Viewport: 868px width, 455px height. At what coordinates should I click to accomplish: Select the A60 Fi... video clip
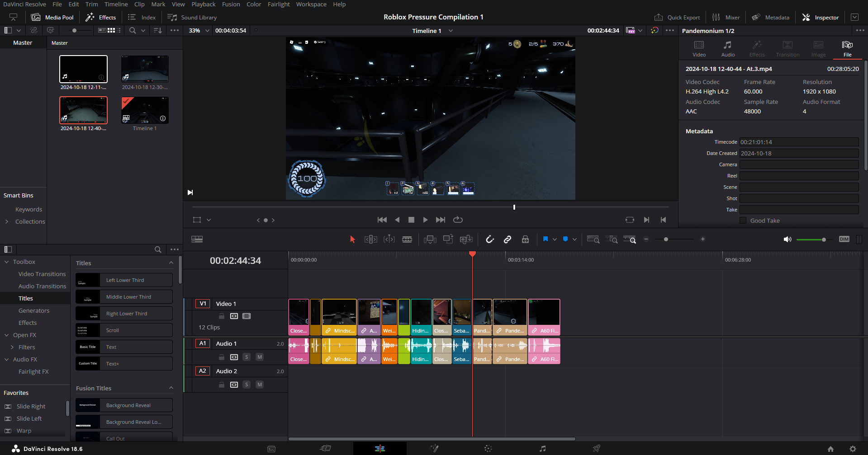click(x=544, y=317)
